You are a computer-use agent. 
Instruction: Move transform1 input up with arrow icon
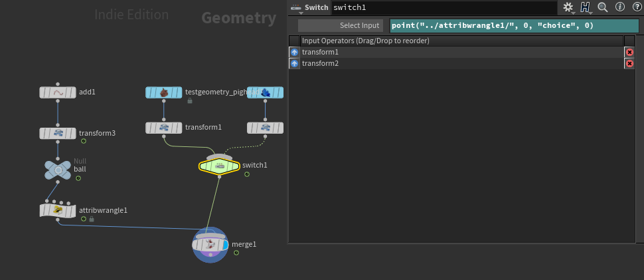(x=294, y=53)
